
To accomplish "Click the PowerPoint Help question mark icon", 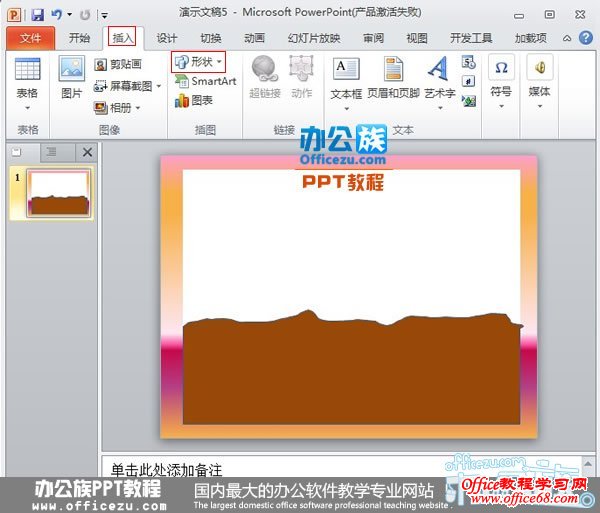I will pyautogui.click(x=586, y=38).
